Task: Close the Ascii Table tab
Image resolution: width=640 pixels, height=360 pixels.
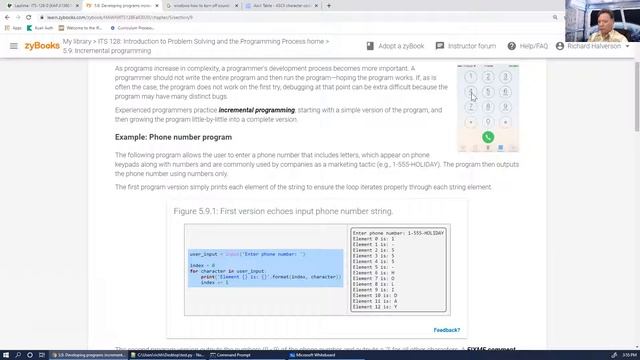Action: point(316,6)
